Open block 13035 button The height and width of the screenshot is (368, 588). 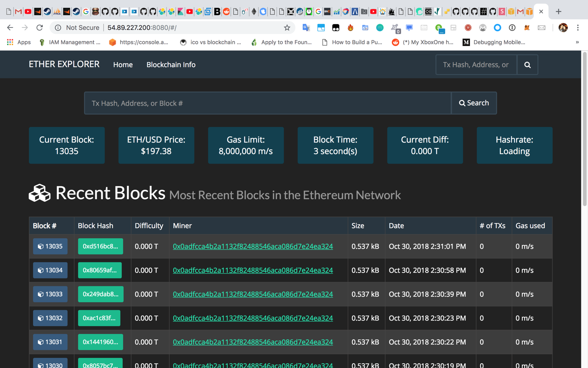50,246
